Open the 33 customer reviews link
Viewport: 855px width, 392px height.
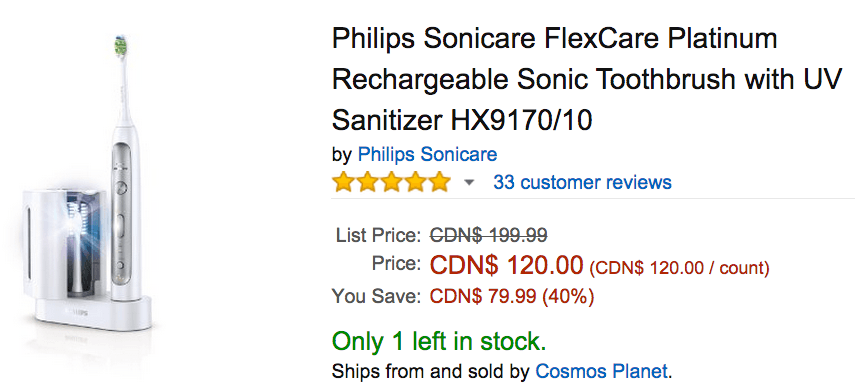[582, 182]
